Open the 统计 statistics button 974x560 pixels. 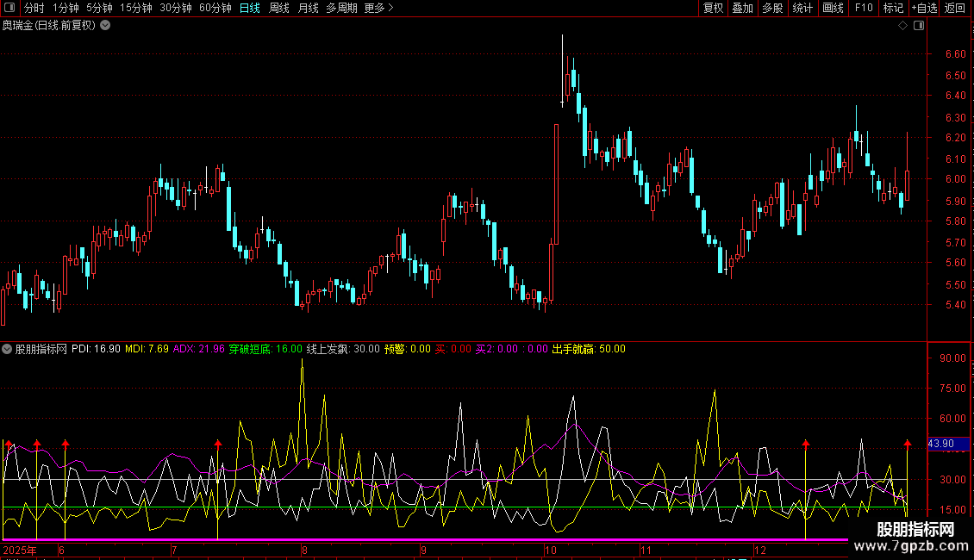pyautogui.click(x=802, y=9)
